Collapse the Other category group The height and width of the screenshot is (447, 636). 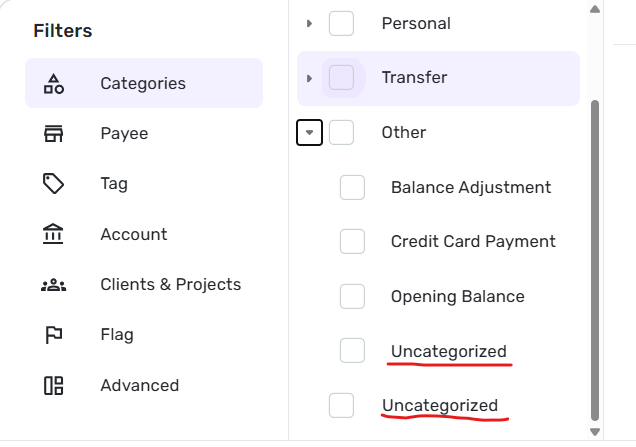click(x=309, y=132)
